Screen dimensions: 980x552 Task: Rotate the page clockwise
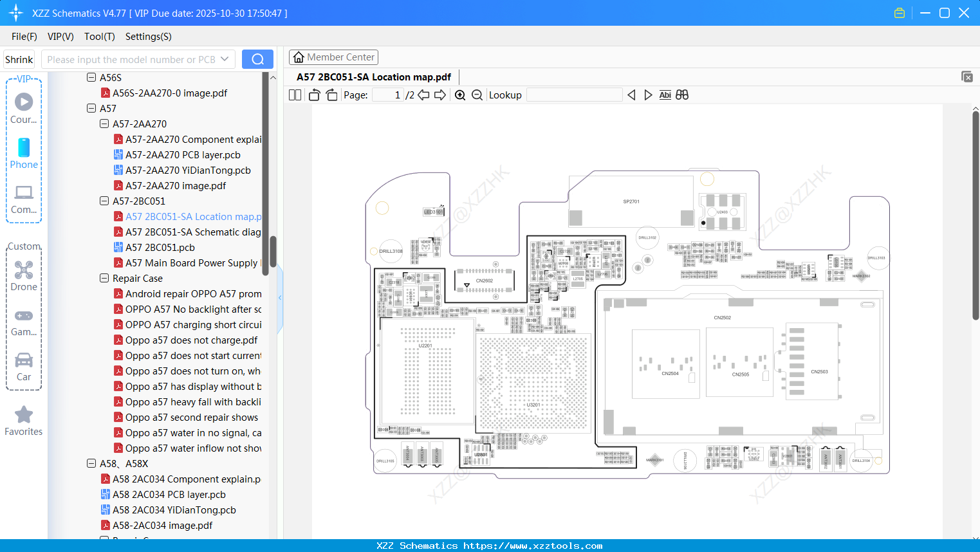(331, 95)
